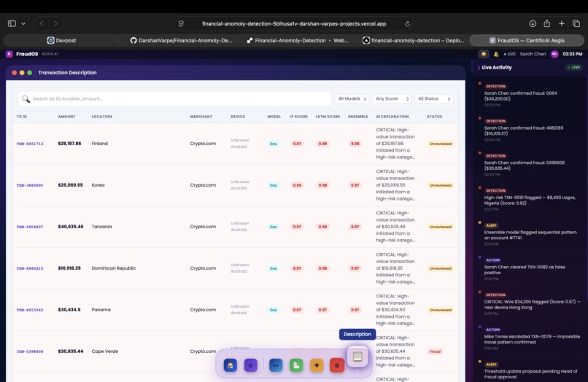Click Unreviewed status badge for Finland row
588x382 pixels.
tap(440, 144)
